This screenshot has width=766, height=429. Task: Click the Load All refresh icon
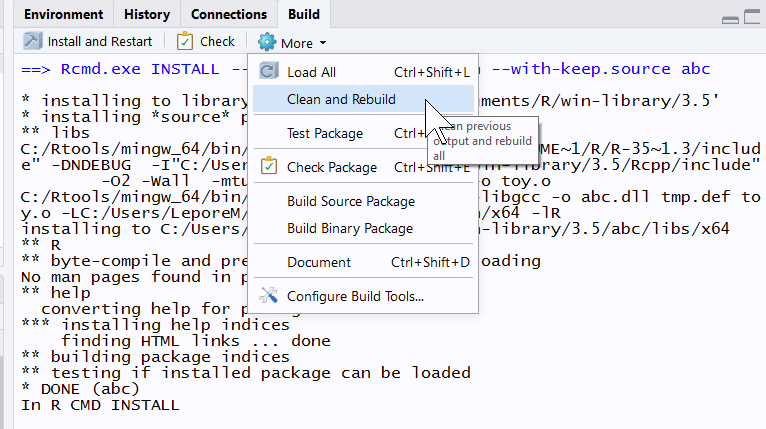[x=268, y=71]
